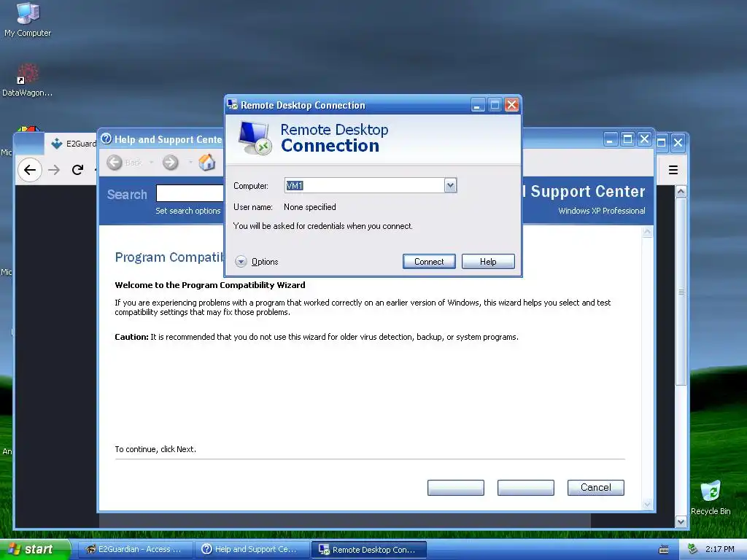The width and height of the screenshot is (747, 560).
Task: Click Set search options link
Action: click(x=188, y=211)
